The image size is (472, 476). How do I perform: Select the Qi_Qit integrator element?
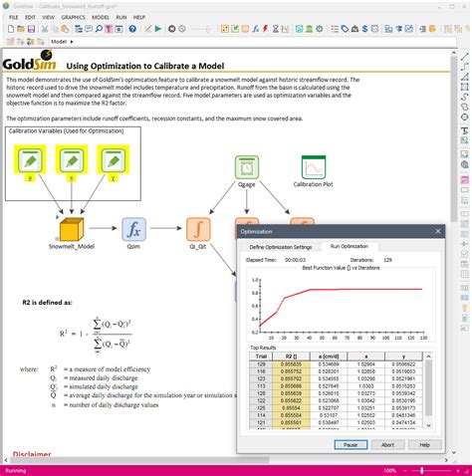(x=198, y=229)
